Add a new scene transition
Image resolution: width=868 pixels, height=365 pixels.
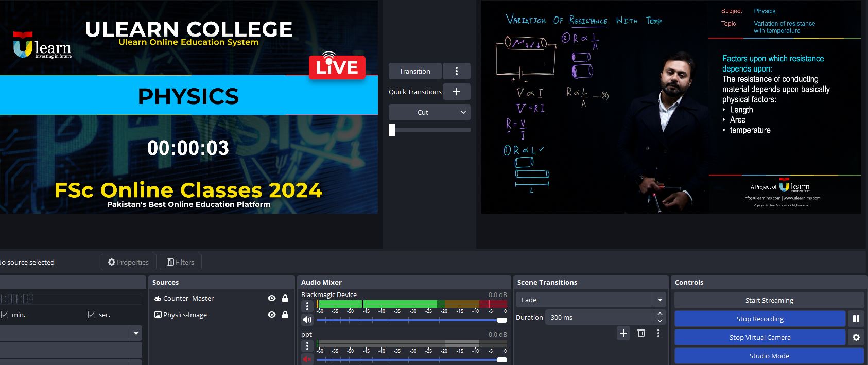(x=623, y=333)
